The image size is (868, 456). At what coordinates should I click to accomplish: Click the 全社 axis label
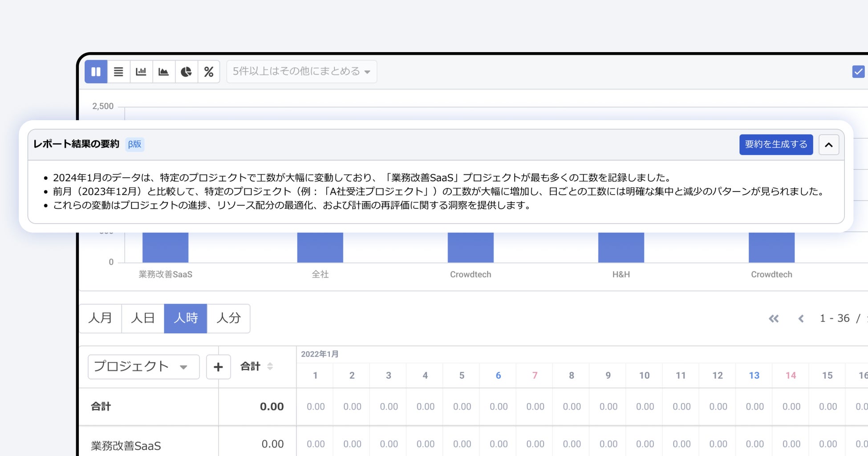click(x=320, y=274)
